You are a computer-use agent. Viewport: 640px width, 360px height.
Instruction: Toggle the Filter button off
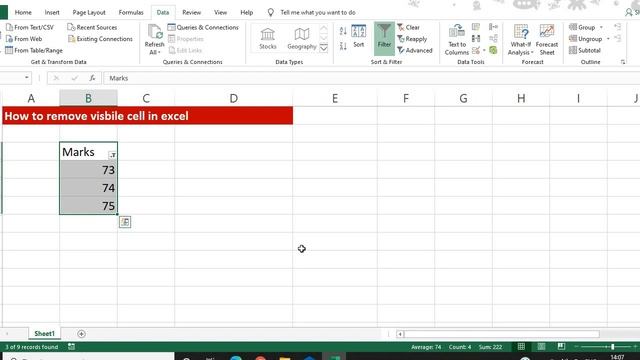[384, 38]
